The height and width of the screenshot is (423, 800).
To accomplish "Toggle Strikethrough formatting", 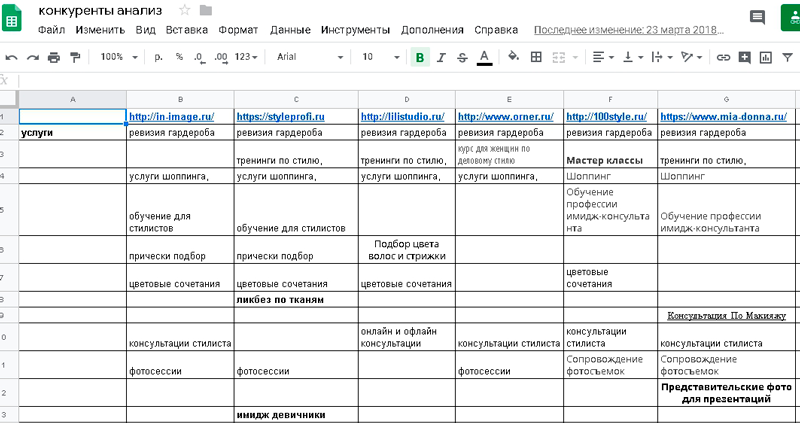I will [x=462, y=57].
